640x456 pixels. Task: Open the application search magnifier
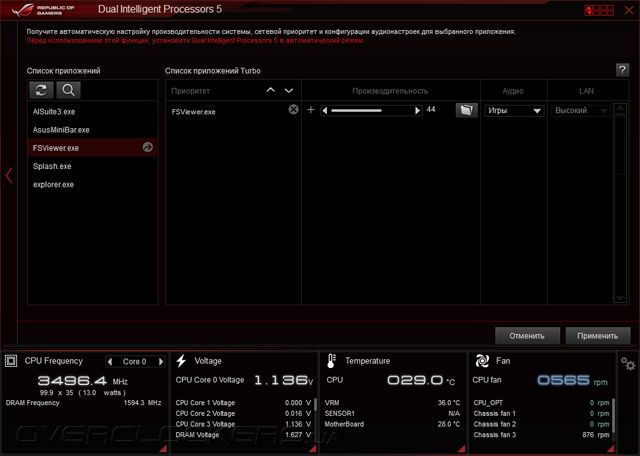[68, 90]
